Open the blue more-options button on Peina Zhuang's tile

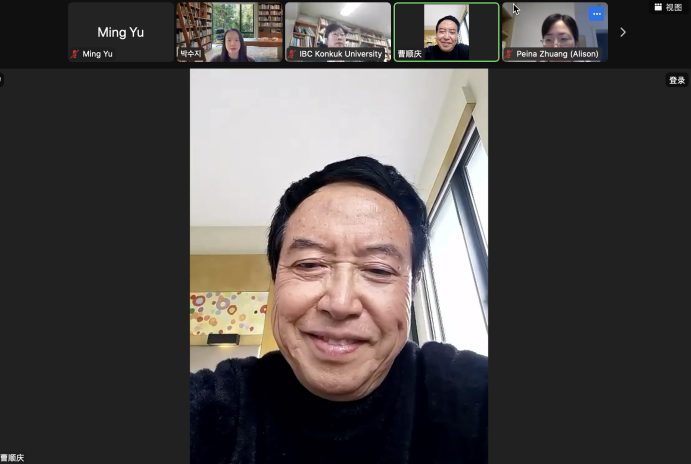(596, 14)
